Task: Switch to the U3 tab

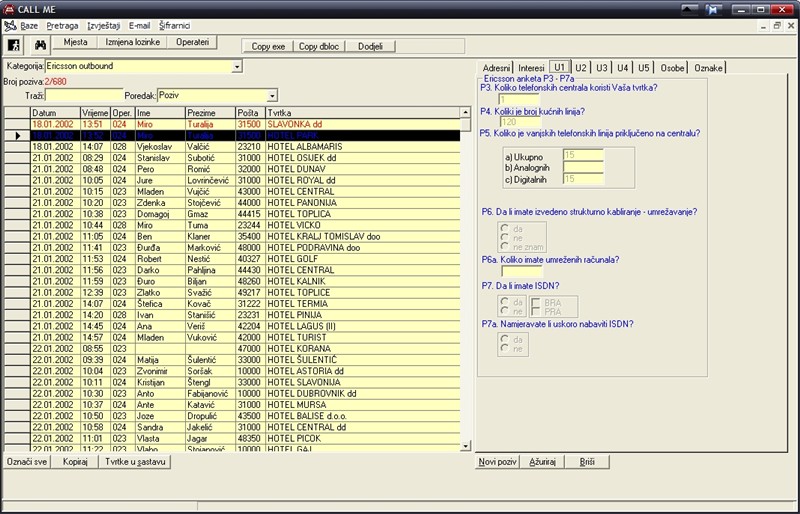Action: tap(602, 68)
